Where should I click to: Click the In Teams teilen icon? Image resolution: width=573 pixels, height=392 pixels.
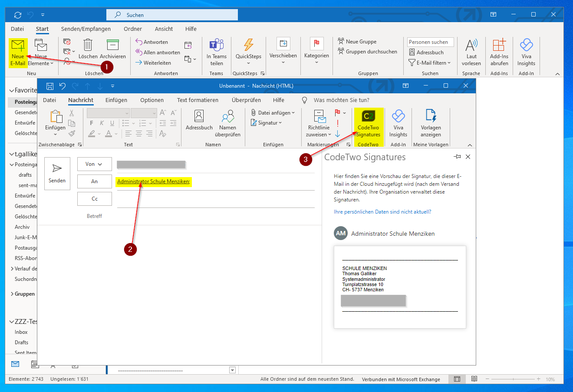point(216,45)
